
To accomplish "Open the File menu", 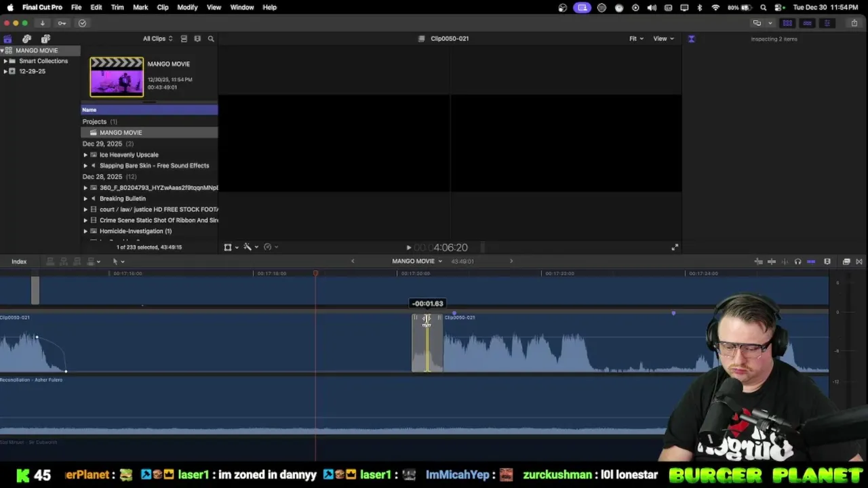I will pyautogui.click(x=77, y=7).
